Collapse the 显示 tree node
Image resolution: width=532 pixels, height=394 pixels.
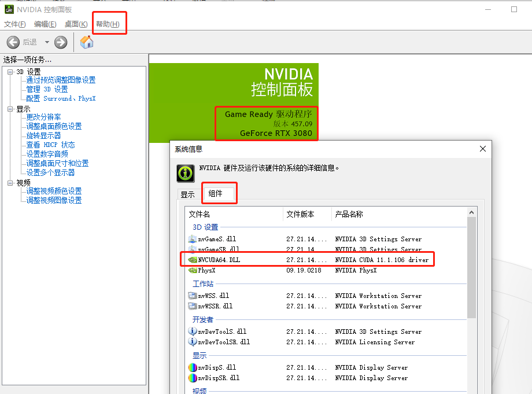pos(10,109)
